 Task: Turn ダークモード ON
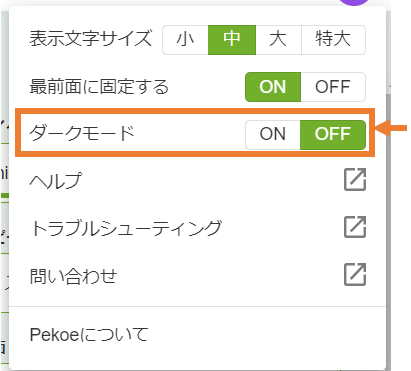point(273,134)
